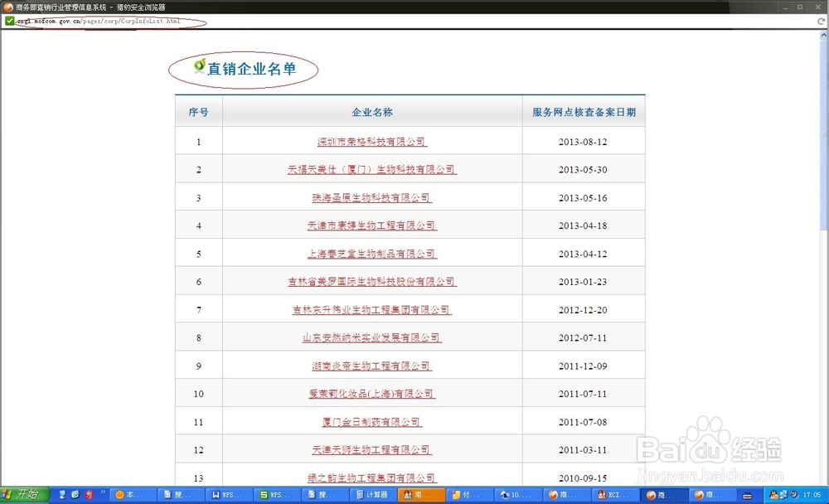
Task: Open company link 上海春芝堂生物制品有限公司
Action: 372,254
